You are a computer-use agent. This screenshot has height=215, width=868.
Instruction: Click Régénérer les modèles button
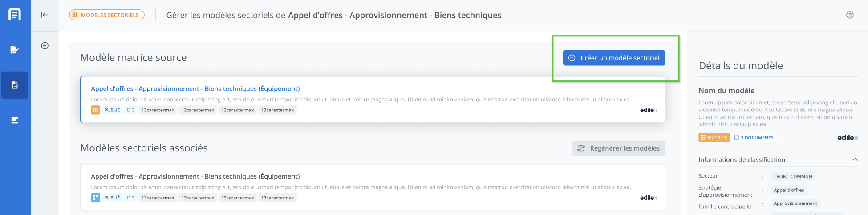tap(618, 148)
